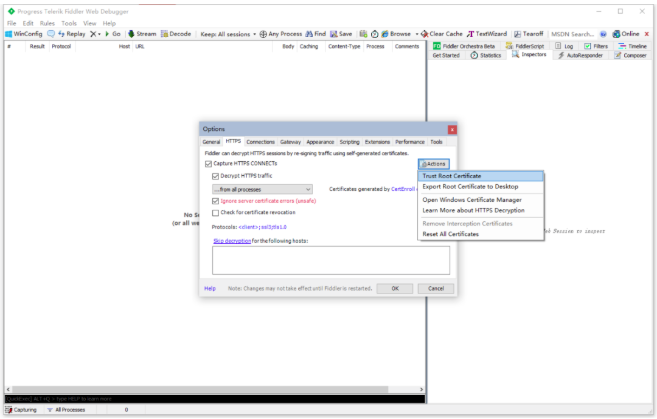Open the Rules menu
The image size is (657, 419).
(x=47, y=23)
